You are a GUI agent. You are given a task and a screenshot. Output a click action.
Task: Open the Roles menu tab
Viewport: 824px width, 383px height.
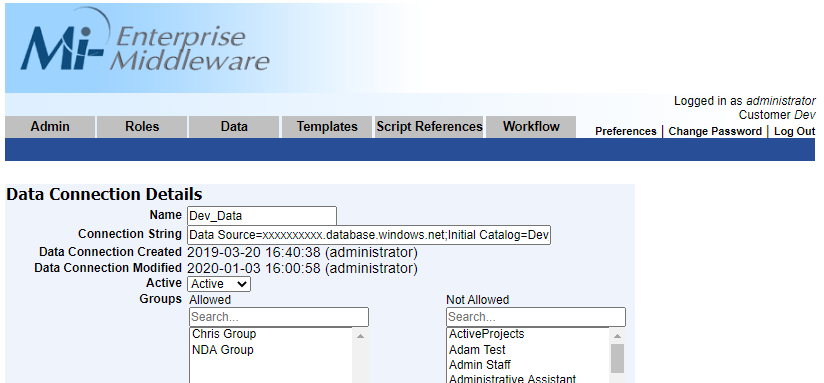point(142,127)
